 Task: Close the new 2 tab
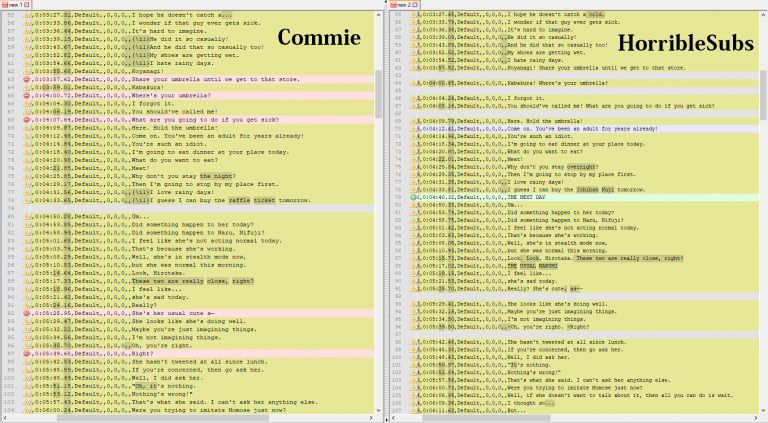point(415,4)
